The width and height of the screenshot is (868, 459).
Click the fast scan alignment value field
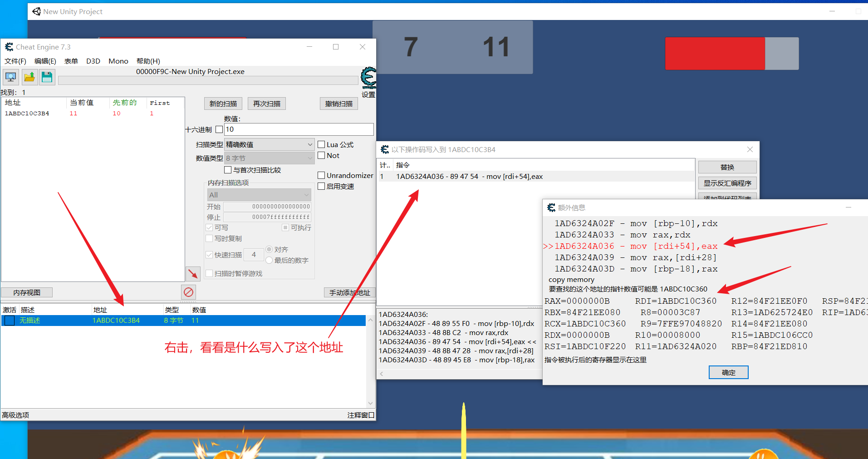click(x=254, y=255)
